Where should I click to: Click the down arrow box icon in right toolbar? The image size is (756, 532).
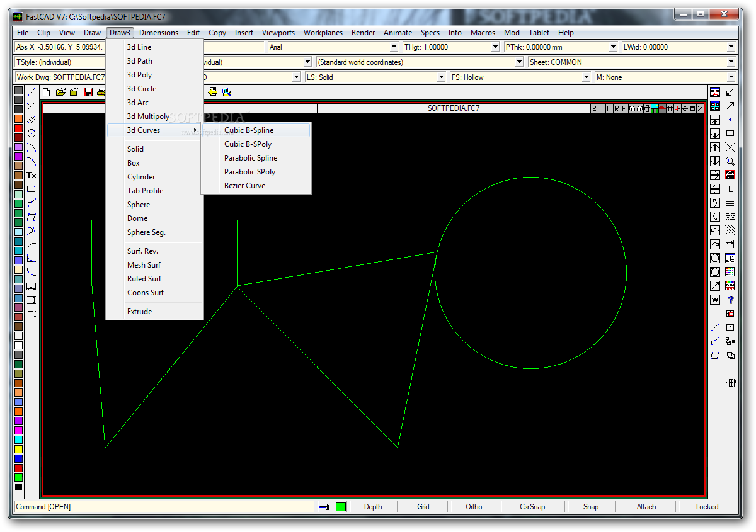coord(715,161)
